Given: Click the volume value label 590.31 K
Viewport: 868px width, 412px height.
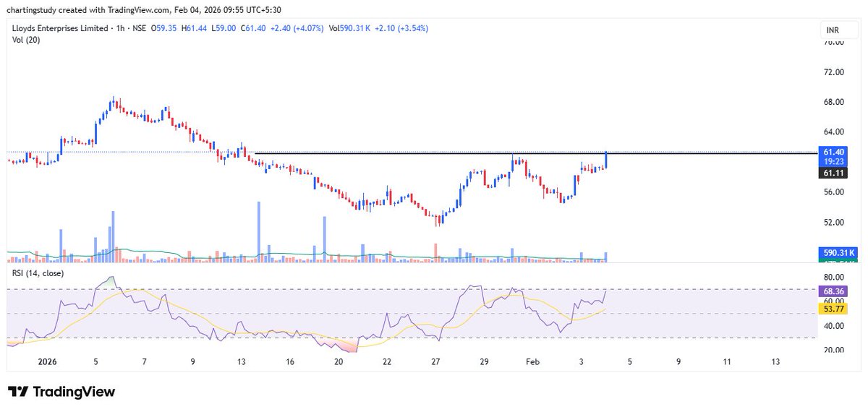Looking at the screenshot, I should click(838, 253).
